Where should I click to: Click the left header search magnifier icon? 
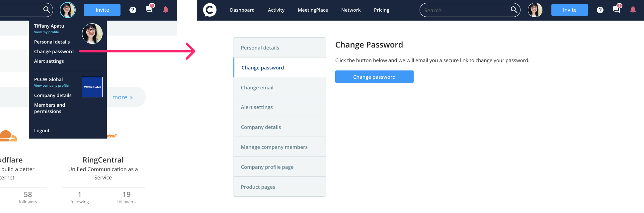[46, 10]
